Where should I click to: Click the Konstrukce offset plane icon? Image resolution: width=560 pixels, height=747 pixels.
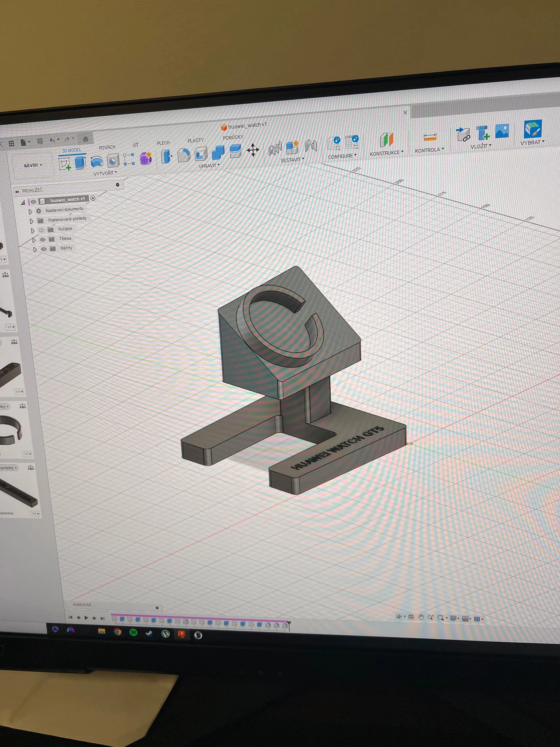point(386,140)
